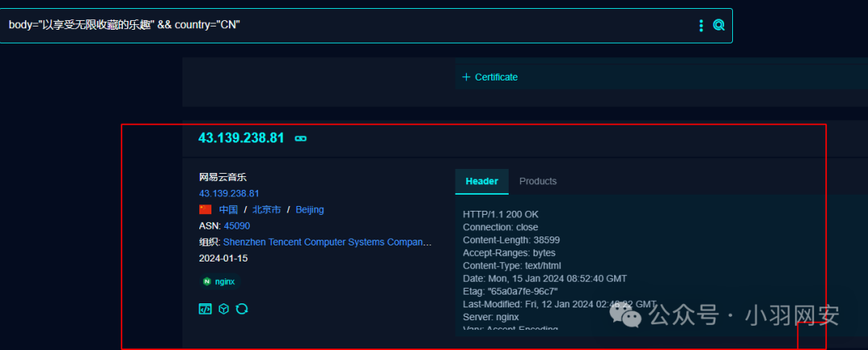868x350 pixels.
Task: Select header line Server: nginx
Action: tap(490, 317)
